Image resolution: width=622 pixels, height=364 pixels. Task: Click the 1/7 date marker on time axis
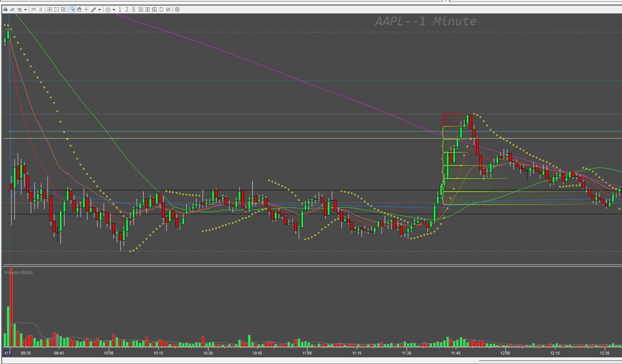[7, 353]
